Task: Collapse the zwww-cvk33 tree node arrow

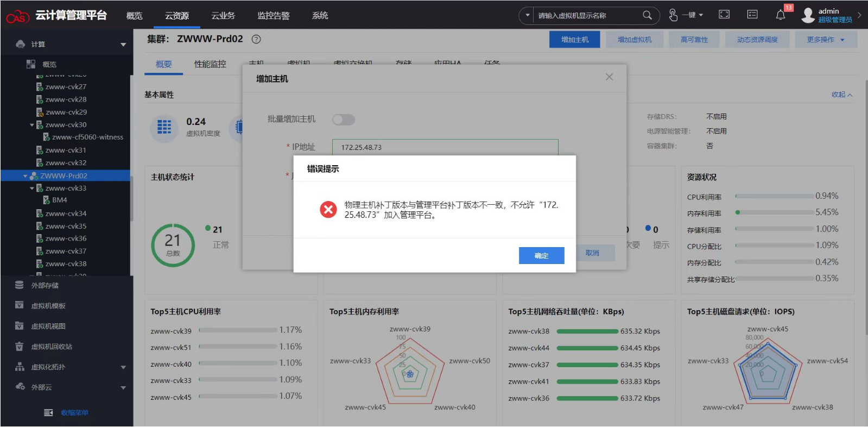Action: pyautogui.click(x=32, y=189)
